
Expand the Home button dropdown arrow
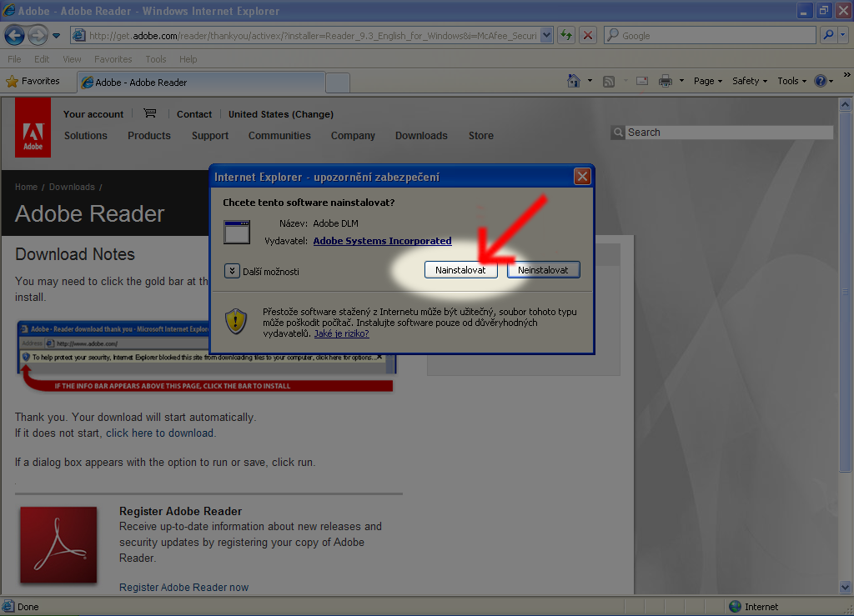[590, 81]
